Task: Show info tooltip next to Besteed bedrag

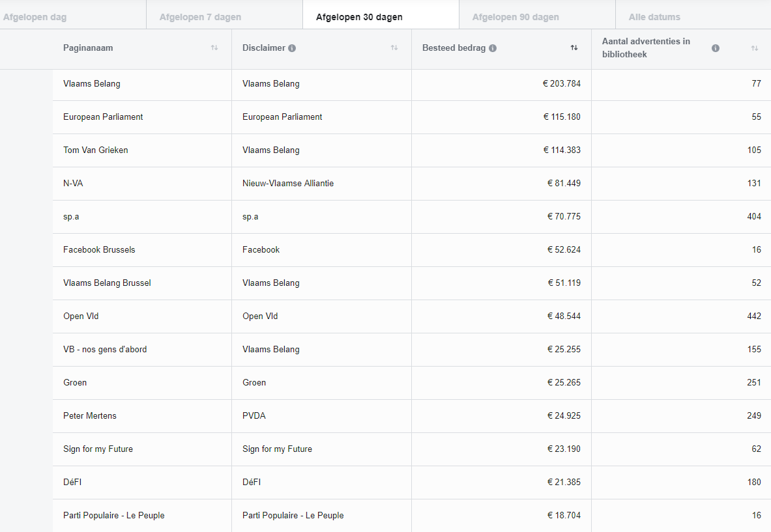Action: tap(493, 48)
